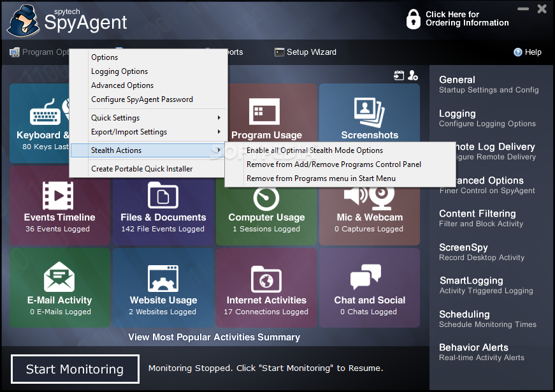Click '0 E-Mails Logged' text
The width and height of the screenshot is (555, 392).
60,312
